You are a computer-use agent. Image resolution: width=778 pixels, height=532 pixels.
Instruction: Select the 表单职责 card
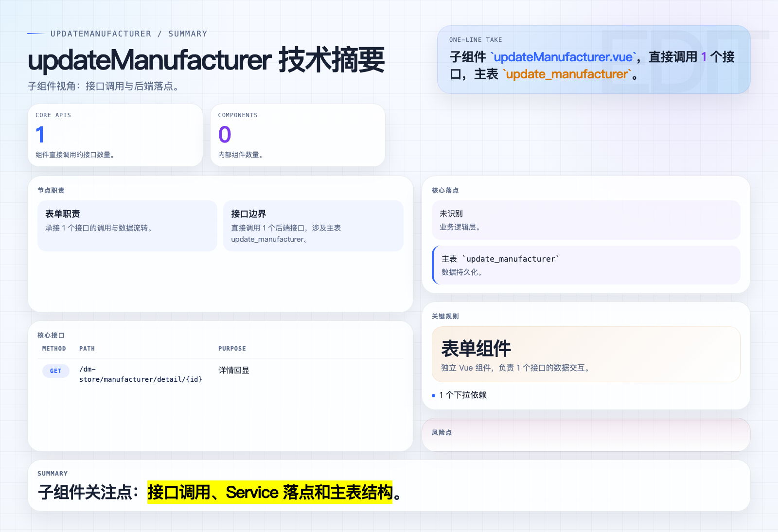pyautogui.click(x=127, y=226)
